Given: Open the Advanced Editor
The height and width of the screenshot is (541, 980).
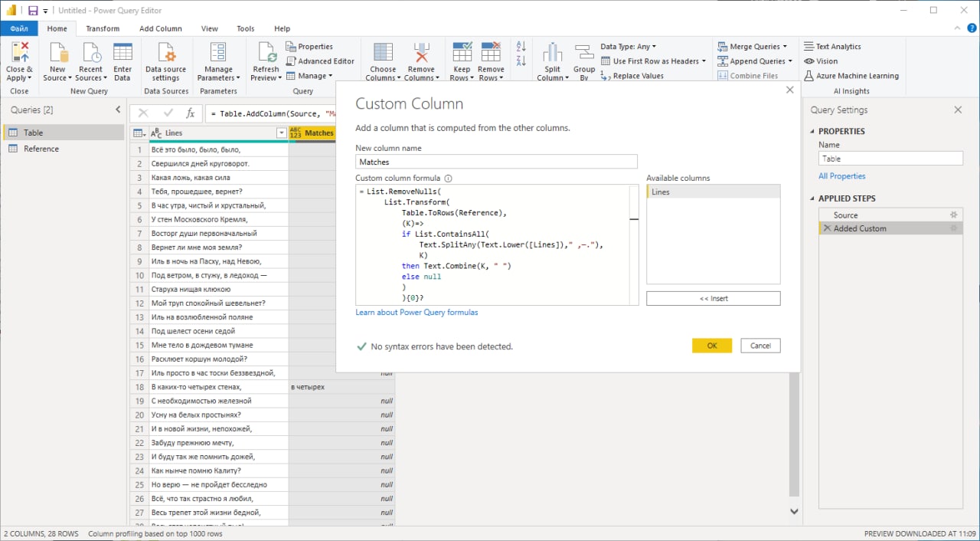Looking at the screenshot, I should tap(320, 61).
